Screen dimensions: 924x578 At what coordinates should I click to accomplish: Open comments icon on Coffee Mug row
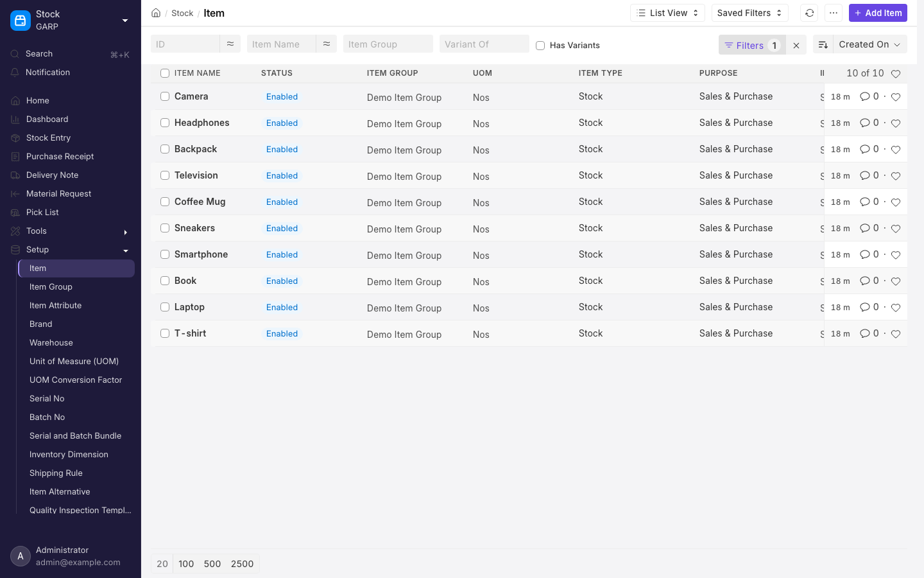click(865, 202)
